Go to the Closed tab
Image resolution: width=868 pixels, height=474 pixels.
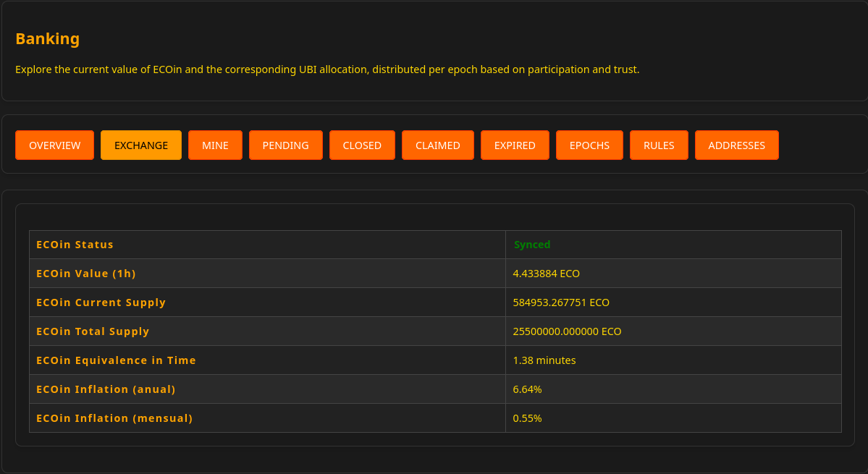pos(362,145)
